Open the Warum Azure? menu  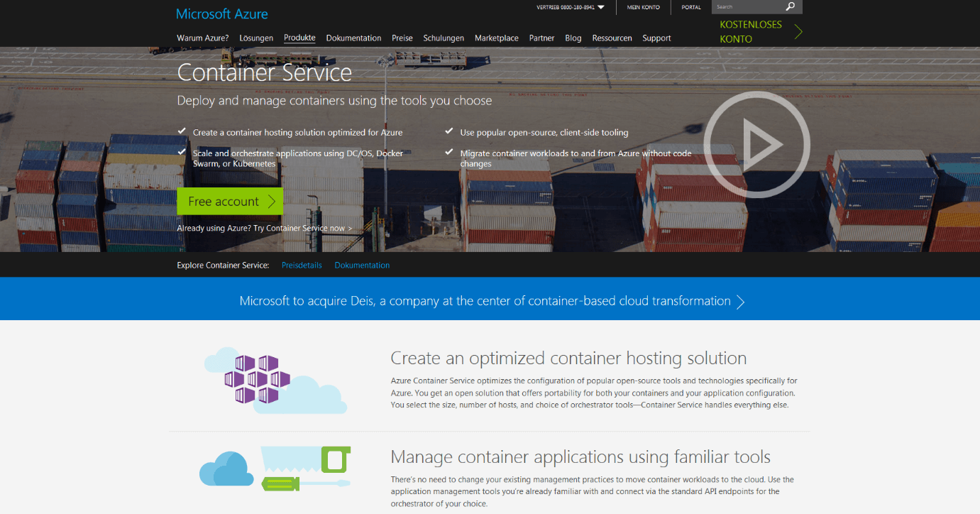(203, 38)
